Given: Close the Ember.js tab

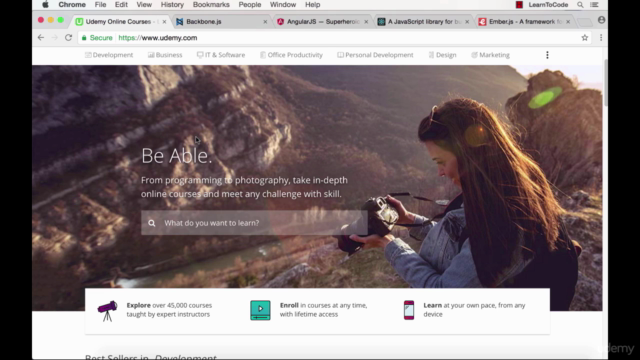Looking at the screenshot, I should click(x=568, y=22).
